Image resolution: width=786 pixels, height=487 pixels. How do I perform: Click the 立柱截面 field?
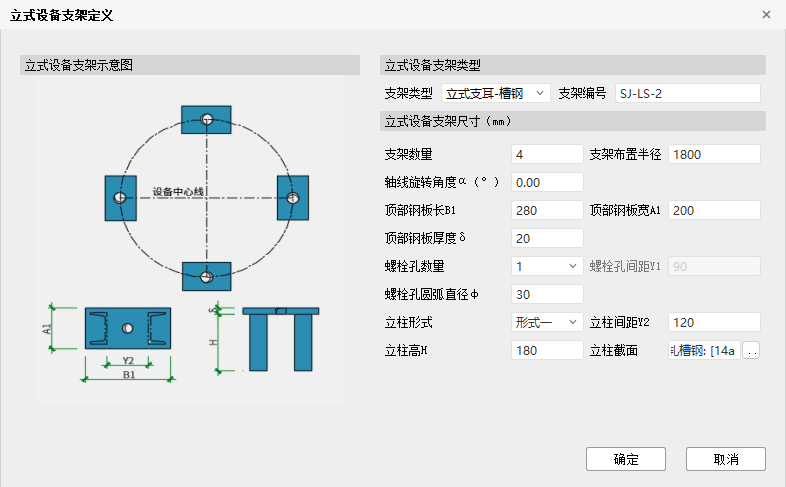point(704,351)
